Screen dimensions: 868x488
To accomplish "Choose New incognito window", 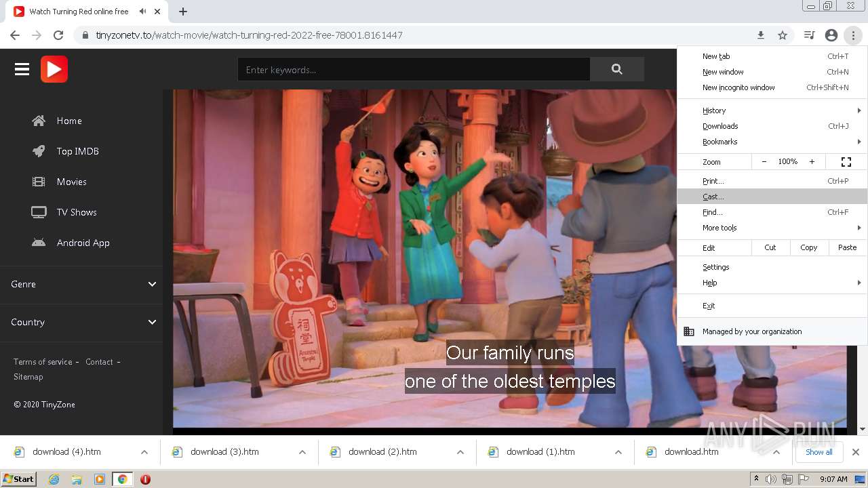I will (772, 87).
